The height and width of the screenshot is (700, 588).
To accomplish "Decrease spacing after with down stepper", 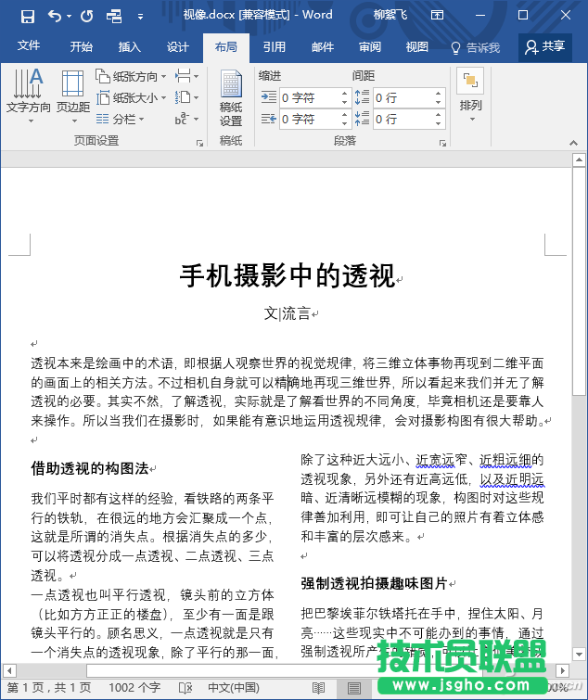I will point(438,123).
